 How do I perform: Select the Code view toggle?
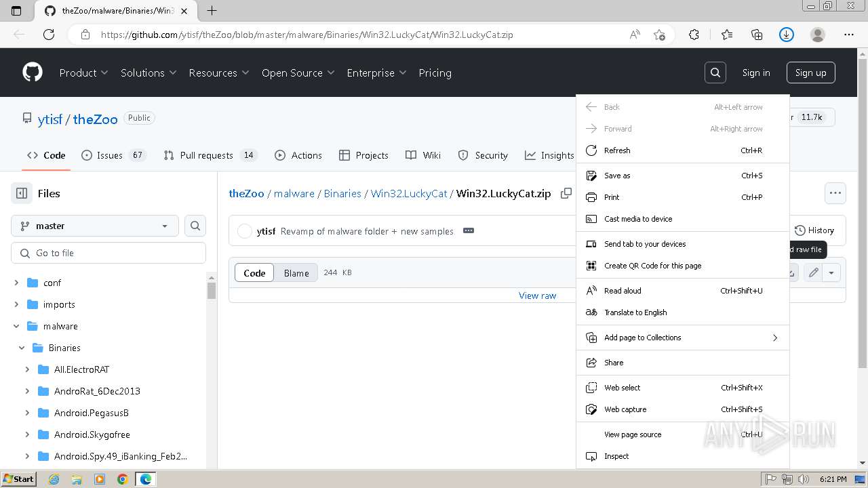point(254,272)
